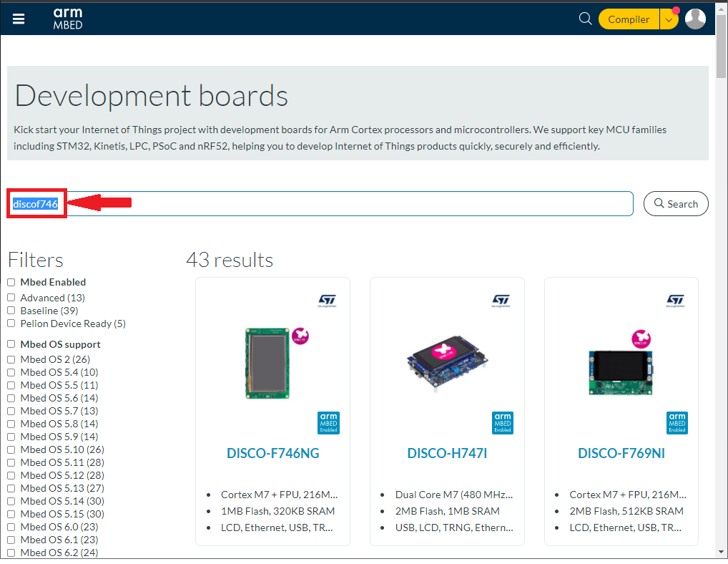The height and width of the screenshot is (564, 728).
Task: Click the '43 results' heading text
Action: [x=230, y=260]
